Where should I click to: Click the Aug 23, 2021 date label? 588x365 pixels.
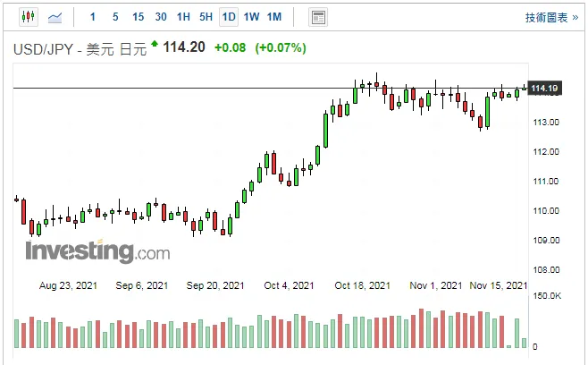[x=68, y=285]
